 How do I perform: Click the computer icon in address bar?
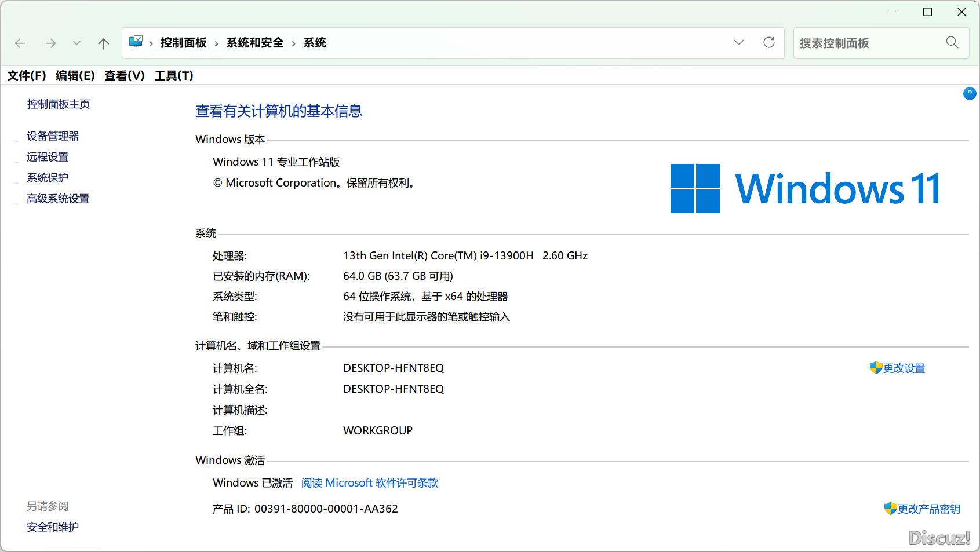click(136, 42)
